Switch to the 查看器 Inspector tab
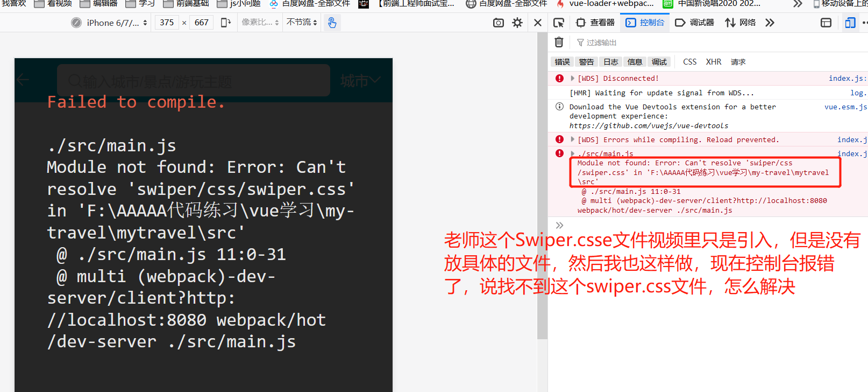Screen dimensions: 868x392 (x=595, y=23)
